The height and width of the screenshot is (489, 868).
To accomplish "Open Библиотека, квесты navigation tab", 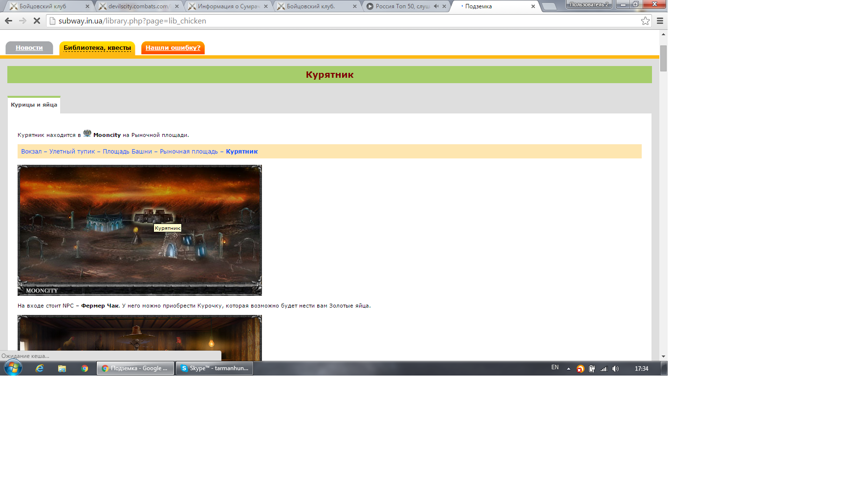I will [97, 47].
